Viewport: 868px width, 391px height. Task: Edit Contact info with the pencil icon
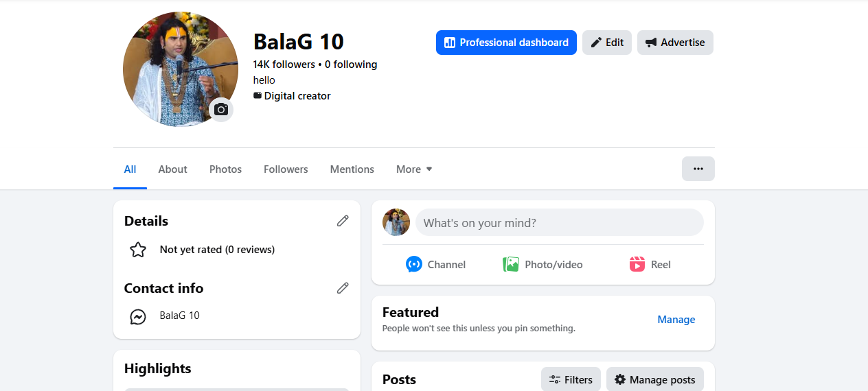tap(343, 288)
